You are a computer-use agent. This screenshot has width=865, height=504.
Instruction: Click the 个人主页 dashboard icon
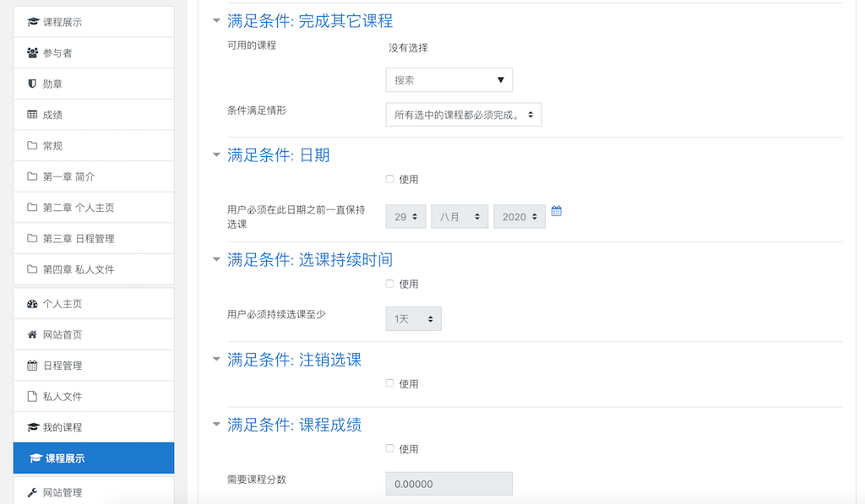pyautogui.click(x=33, y=304)
